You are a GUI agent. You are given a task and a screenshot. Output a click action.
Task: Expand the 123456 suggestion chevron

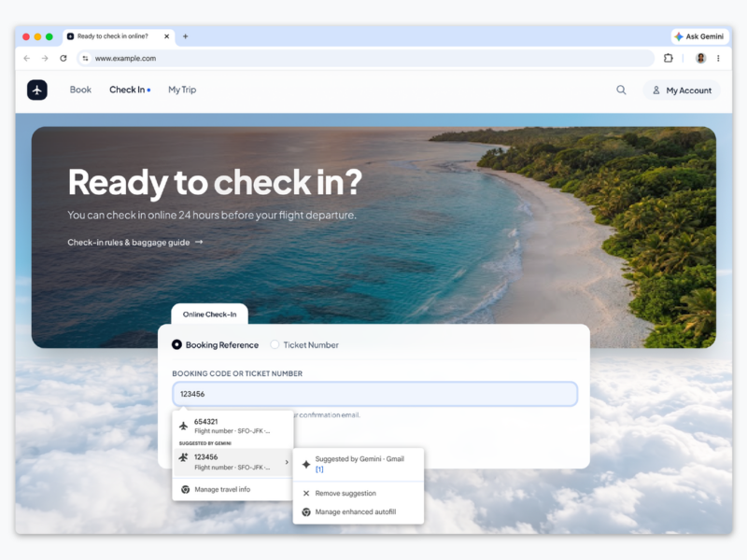click(287, 462)
